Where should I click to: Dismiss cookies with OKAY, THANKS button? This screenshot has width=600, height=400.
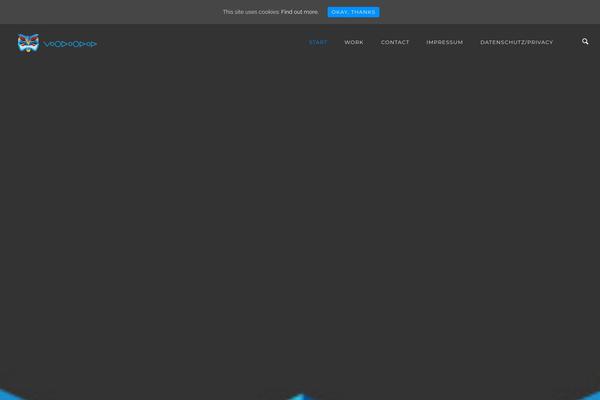click(x=353, y=12)
